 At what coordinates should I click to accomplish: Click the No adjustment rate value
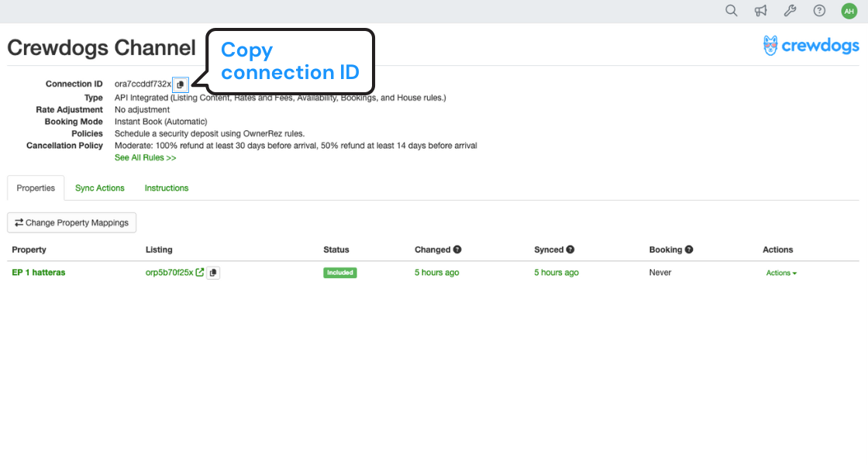coord(143,109)
